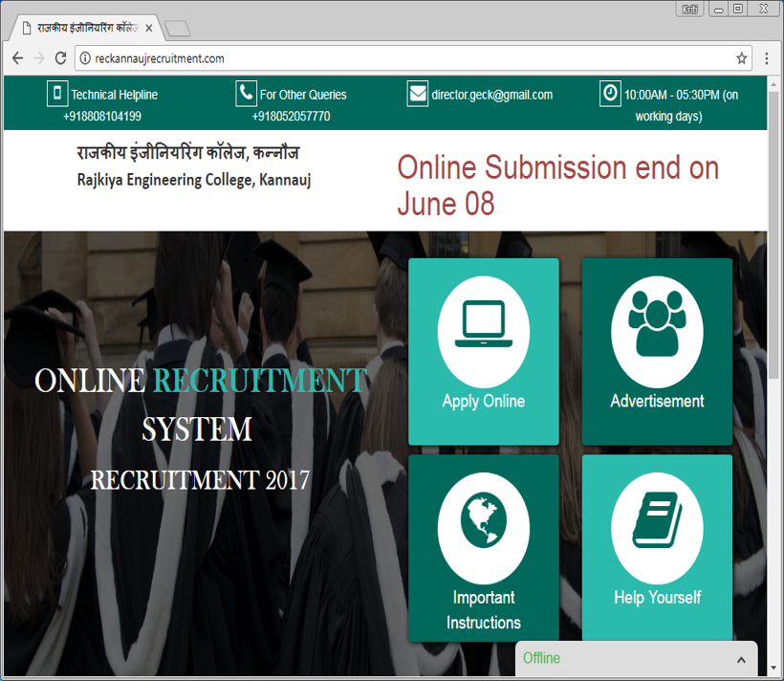
Task: Click the Rajkiya Engineering College, Kannauj heading
Action: [194, 180]
